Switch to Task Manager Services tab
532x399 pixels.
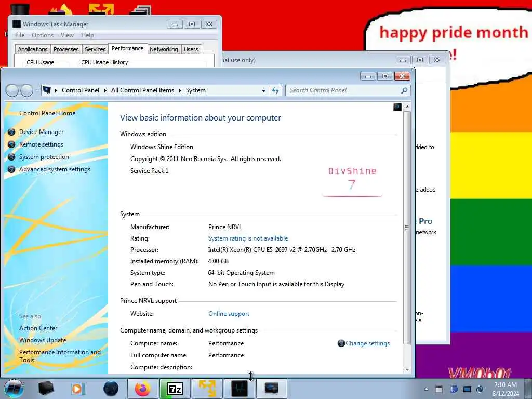coord(95,49)
